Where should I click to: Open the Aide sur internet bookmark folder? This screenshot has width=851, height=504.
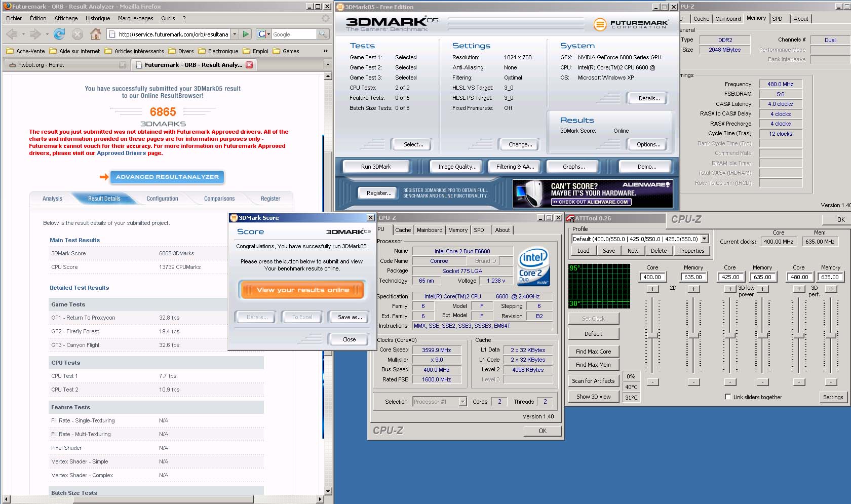click(75, 51)
